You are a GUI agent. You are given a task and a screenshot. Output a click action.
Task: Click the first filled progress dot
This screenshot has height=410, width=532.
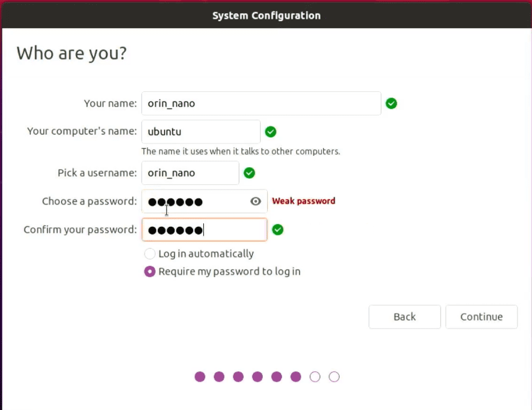point(200,377)
